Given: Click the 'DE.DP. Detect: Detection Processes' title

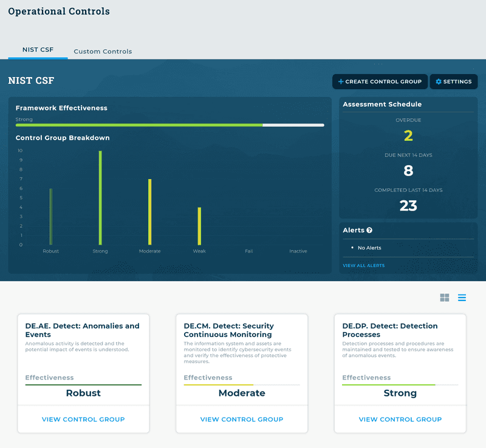Looking at the screenshot, I should 390,330.
